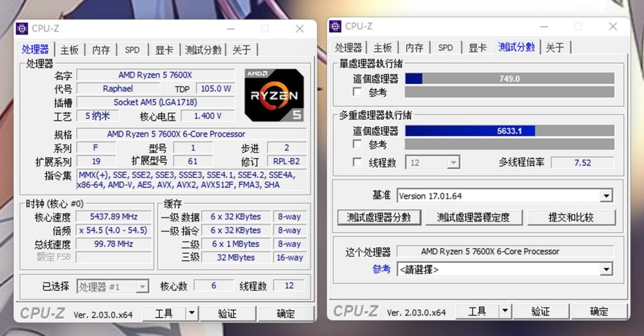
Task: Click the CPU-Z logo icon in left title bar
Action: point(23,28)
